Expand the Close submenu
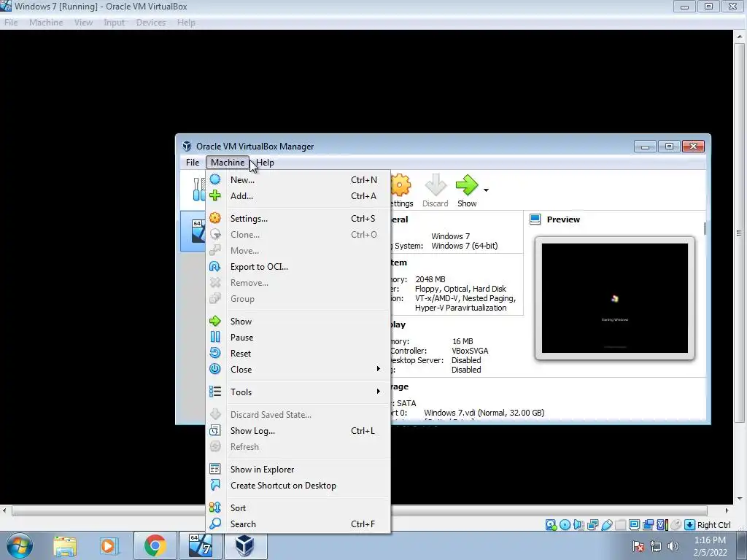 (298, 370)
